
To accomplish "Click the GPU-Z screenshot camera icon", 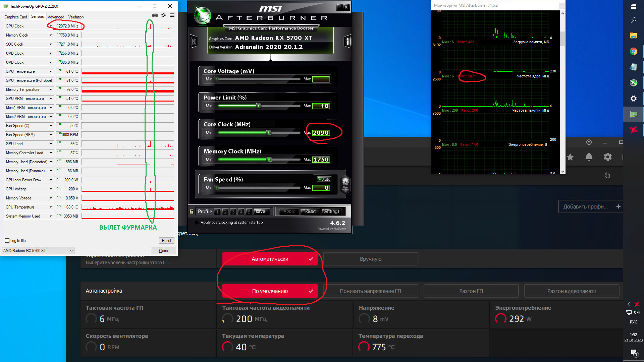I will tap(155, 15).
